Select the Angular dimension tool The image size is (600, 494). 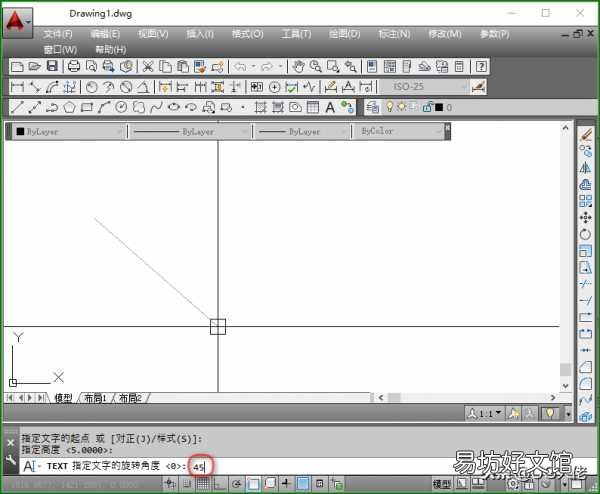point(143,87)
